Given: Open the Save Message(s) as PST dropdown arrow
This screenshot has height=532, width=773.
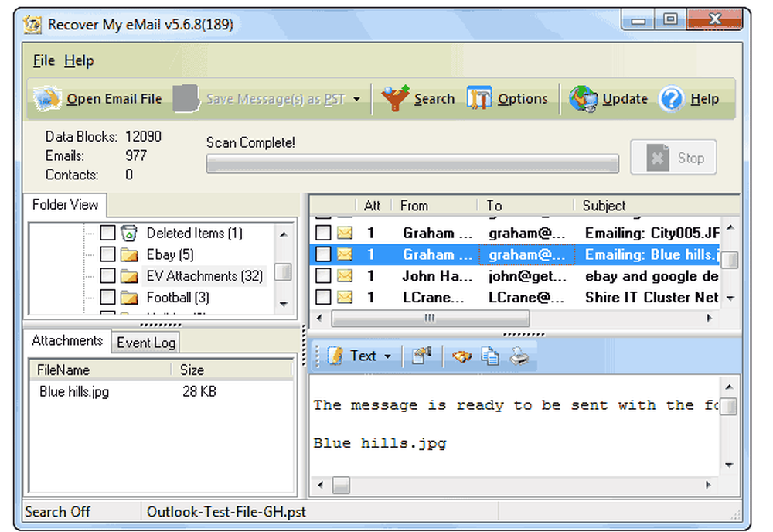Looking at the screenshot, I should coord(356,99).
